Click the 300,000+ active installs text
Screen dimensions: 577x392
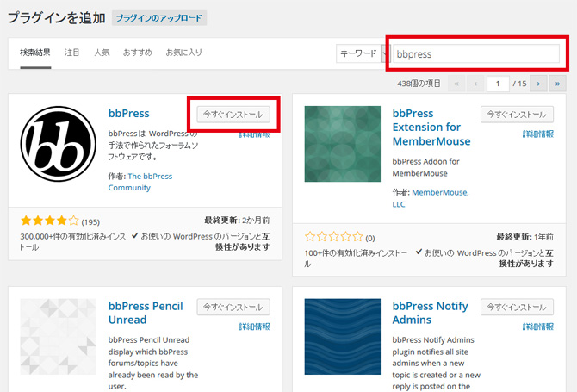73,241
